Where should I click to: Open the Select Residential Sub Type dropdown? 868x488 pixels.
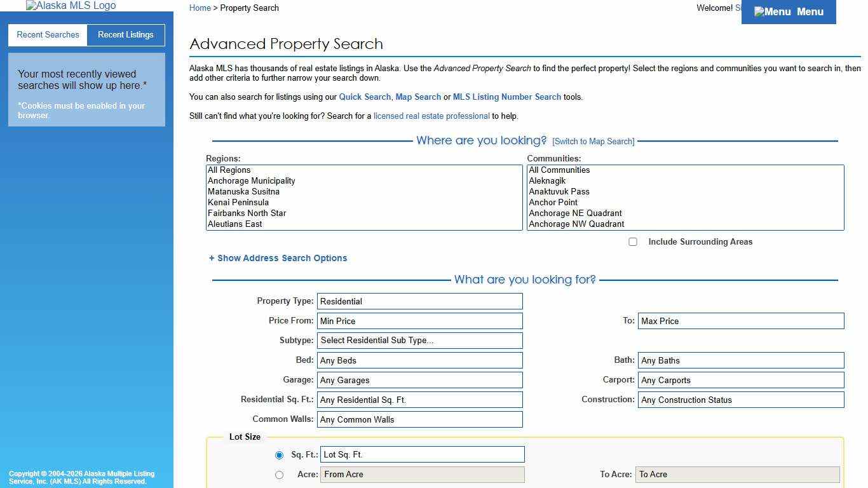click(x=419, y=341)
